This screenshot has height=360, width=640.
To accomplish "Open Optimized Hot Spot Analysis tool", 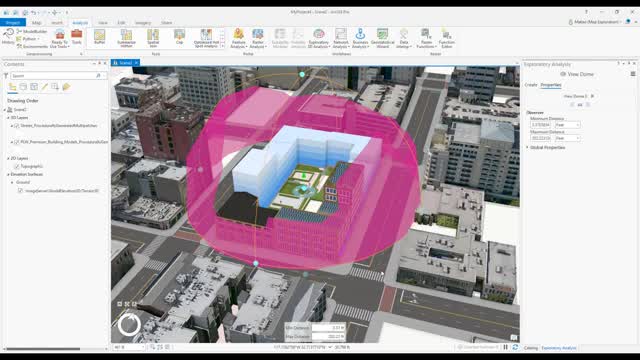I will 206,38.
